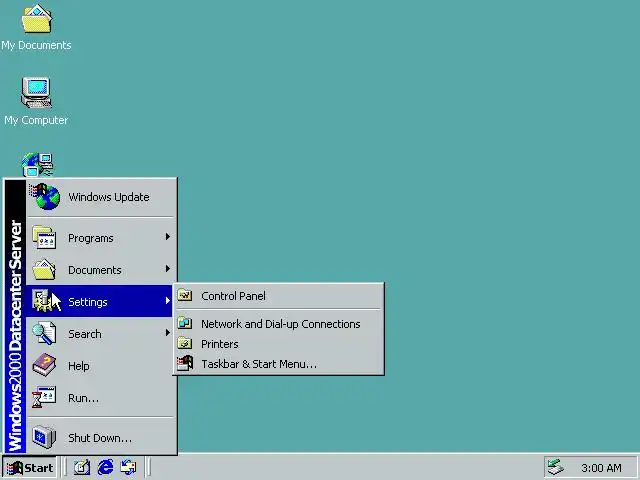640x480 pixels.
Task: Open the Printers submenu label
Action: coord(220,344)
